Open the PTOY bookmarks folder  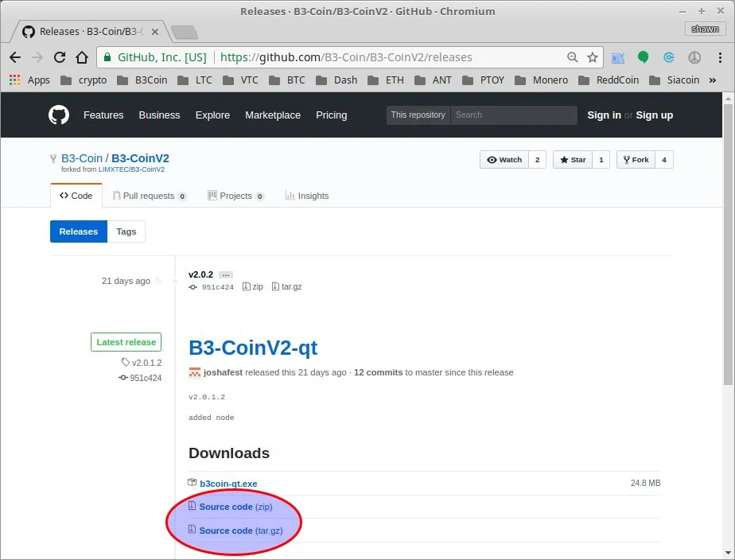[484, 80]
